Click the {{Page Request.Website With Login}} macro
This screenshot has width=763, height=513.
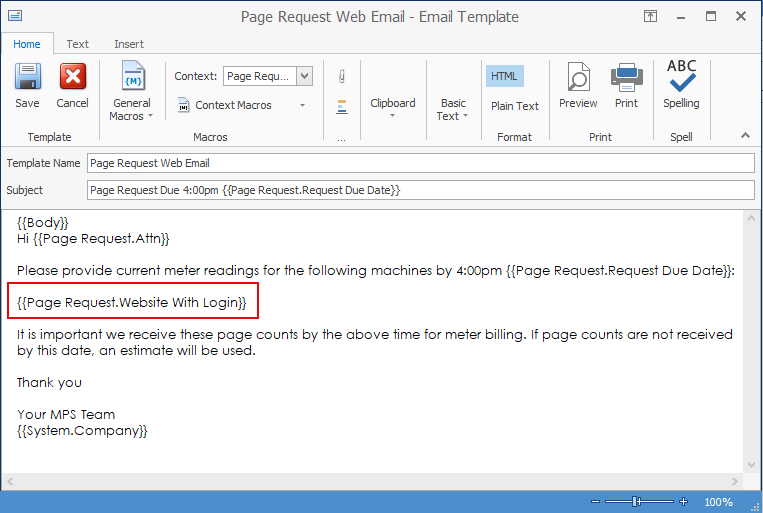click(x=132, y=303)
